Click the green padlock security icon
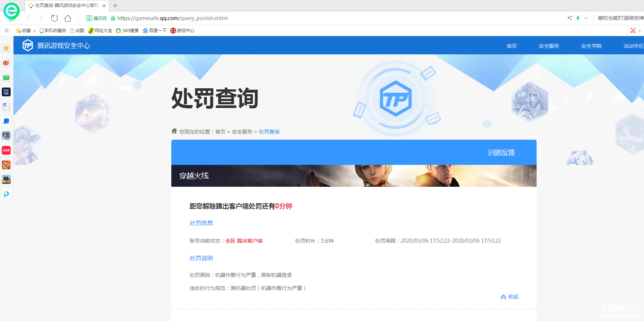Screen dimensions: 644x321 click(x=113, y=18)
